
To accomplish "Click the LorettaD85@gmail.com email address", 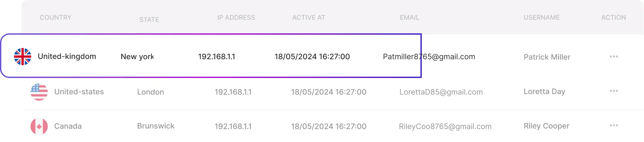I will [441, 92].
